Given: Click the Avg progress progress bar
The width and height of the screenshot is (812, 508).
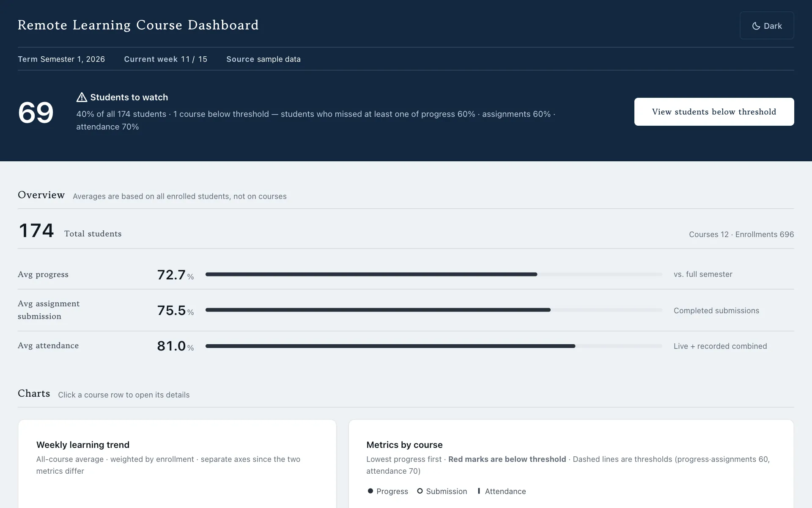Looking at the screenshot, I should [434, 274].
